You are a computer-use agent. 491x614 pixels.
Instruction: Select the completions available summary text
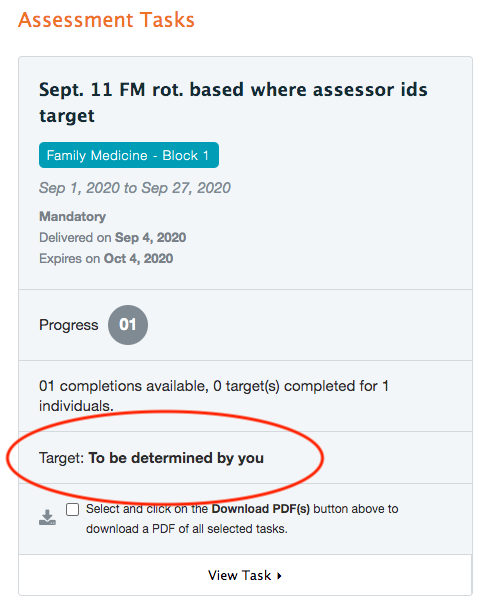pos(214,396)
